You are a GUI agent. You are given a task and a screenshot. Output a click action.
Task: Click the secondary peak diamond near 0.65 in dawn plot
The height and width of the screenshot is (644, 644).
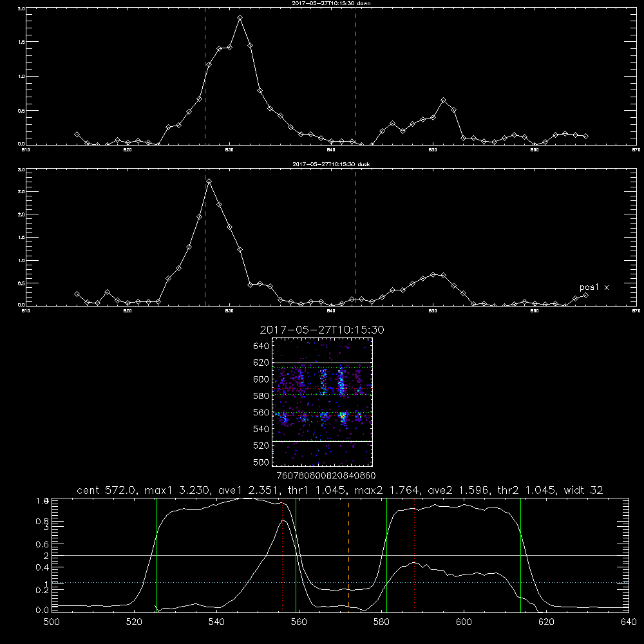[x=443, y=100]
